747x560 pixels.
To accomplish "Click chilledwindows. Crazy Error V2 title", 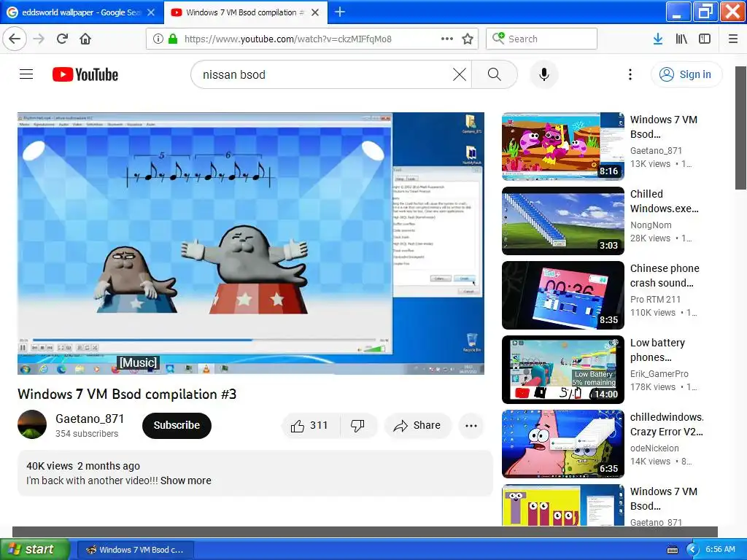I will [x=667, y=424].
